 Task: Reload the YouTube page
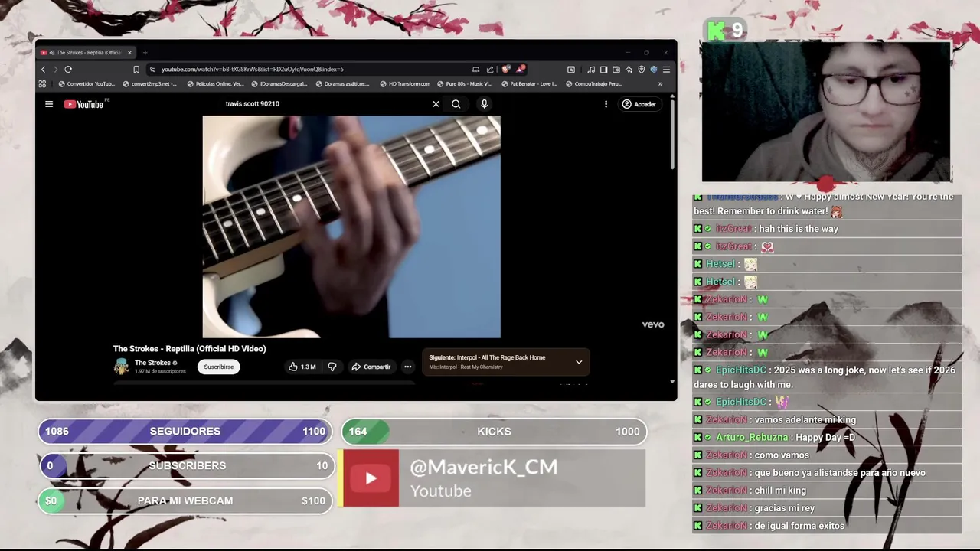[x=68, y=70]
